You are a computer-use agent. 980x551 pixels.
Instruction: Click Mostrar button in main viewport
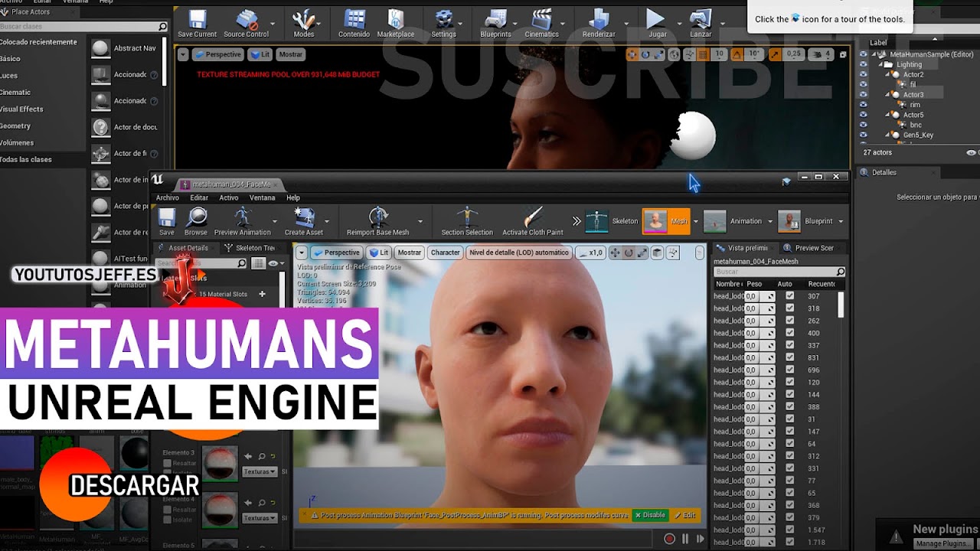pyautogui.click(x=290, y=54)
